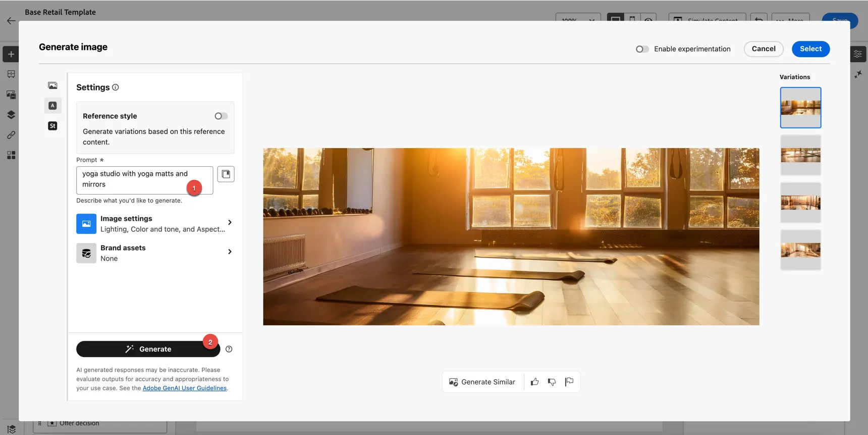Click the blue Image settings icon
Screen dimensions: 868x435
[86, 224]
